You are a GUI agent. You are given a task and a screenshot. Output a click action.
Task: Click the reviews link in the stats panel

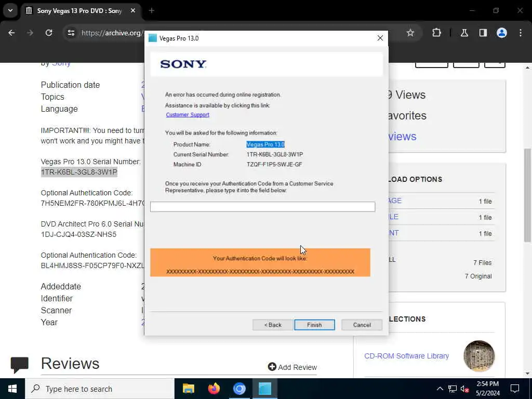(x=403, y=137)
